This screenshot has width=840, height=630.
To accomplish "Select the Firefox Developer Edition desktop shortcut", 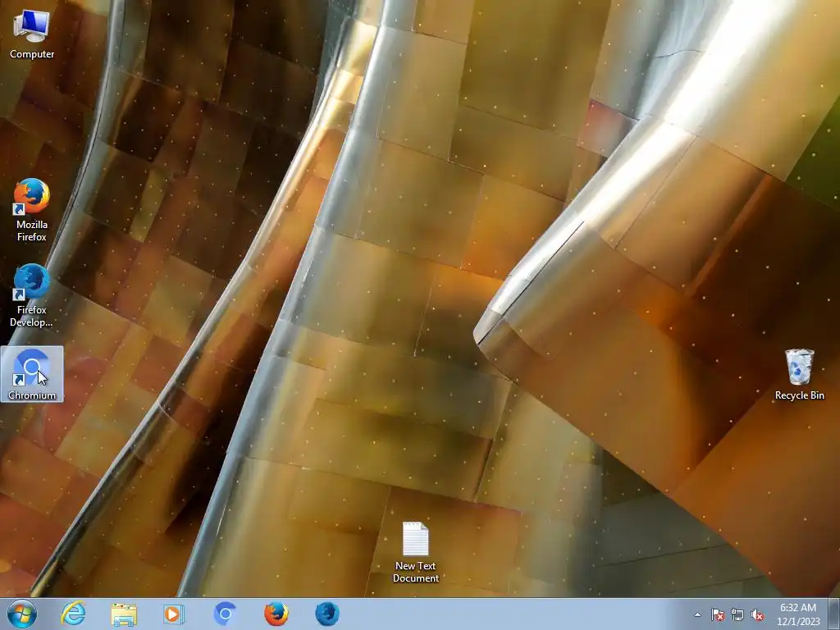I will [32, 295].
